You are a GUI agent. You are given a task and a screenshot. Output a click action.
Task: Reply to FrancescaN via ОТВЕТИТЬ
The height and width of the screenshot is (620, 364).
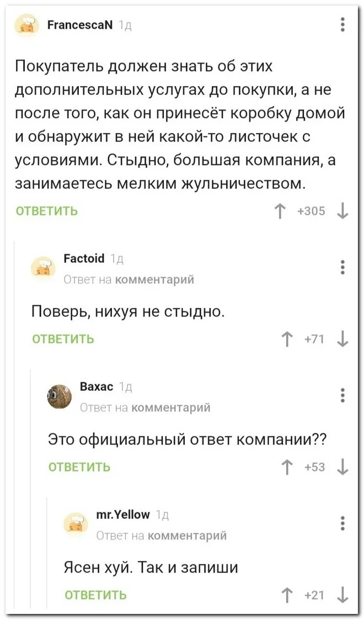click(47, 211)
